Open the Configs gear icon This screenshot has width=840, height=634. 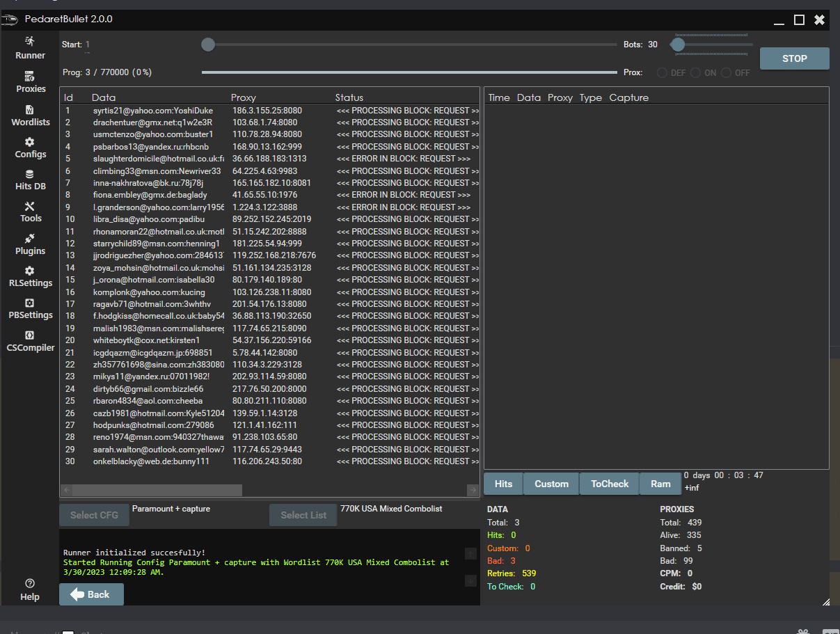click(30, 142)
